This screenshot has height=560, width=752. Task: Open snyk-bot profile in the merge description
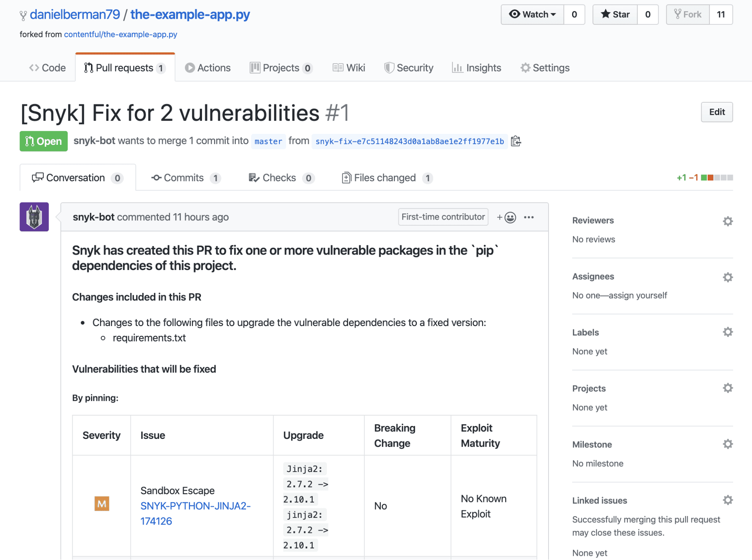click(94, 141)
